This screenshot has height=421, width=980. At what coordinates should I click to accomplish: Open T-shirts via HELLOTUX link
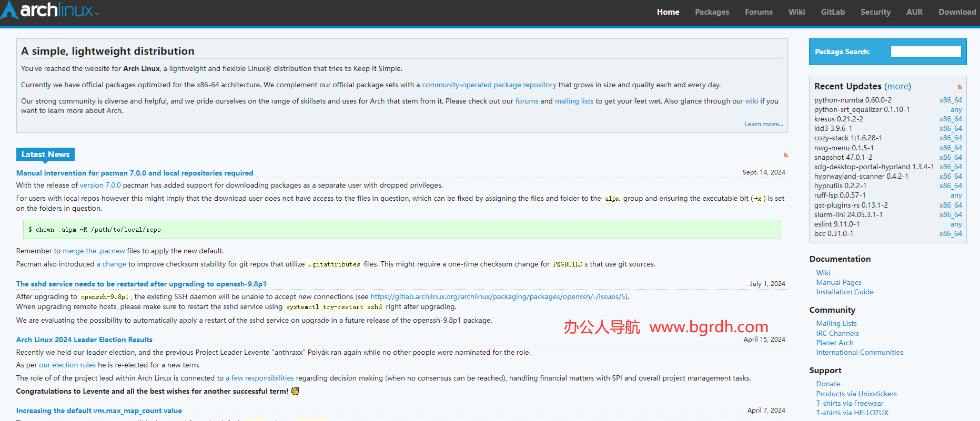click(x=852, y=413)
